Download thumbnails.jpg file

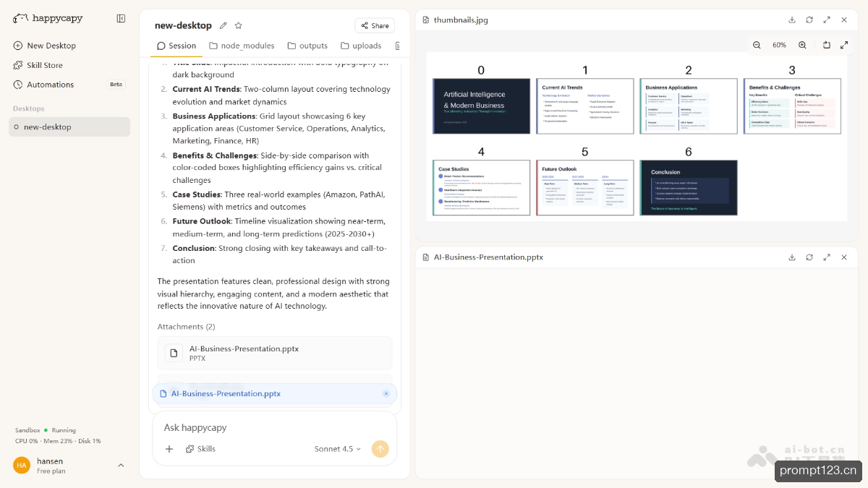point(792,20)
